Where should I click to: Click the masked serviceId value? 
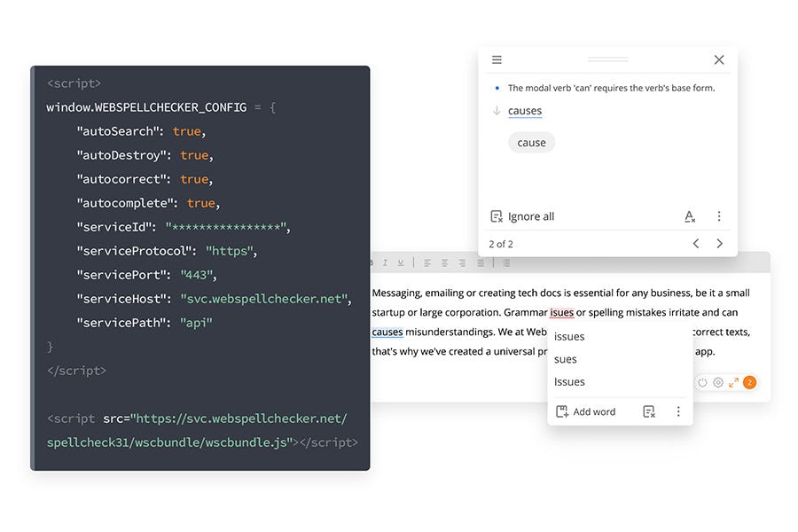tap(226, 227)
